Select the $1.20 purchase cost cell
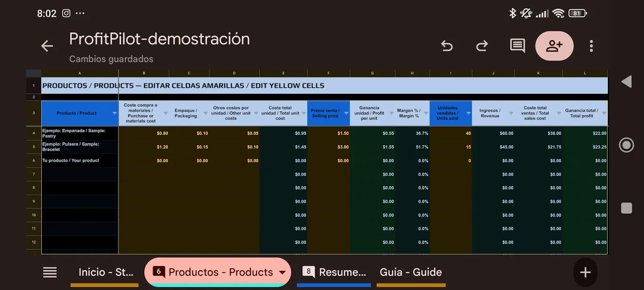This screenshot has height=290, width=644. pos(144,147)
